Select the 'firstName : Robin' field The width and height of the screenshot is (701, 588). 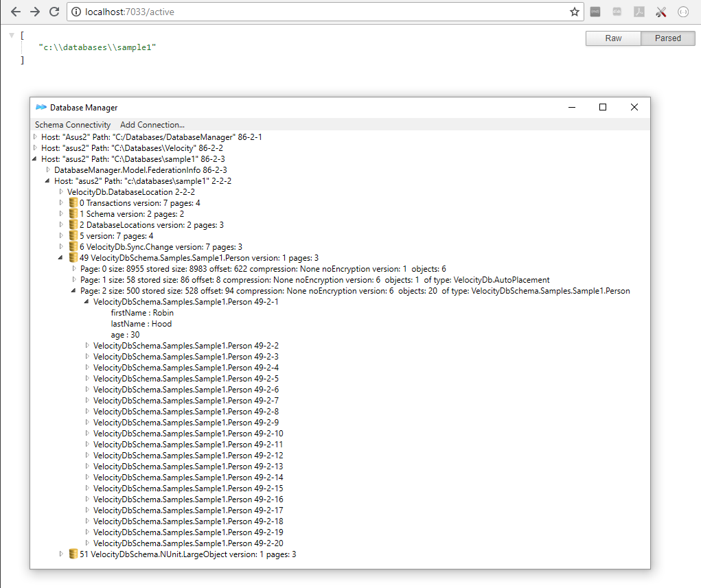click(x=142, y=313)
